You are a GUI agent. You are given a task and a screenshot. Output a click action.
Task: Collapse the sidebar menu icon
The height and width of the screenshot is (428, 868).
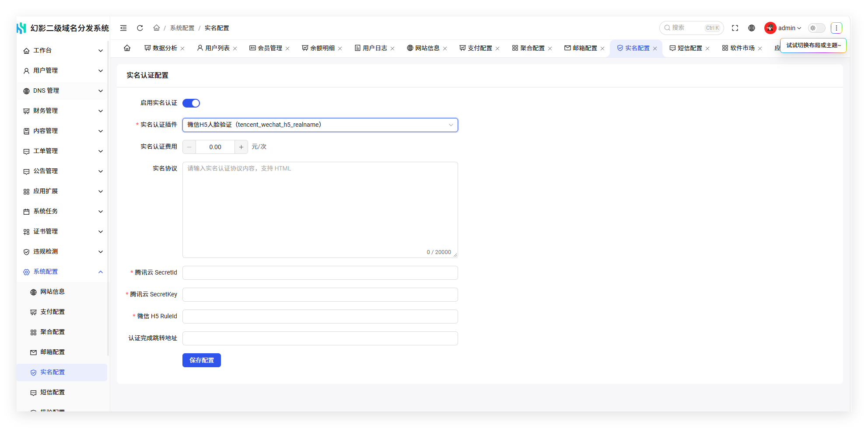123,28
